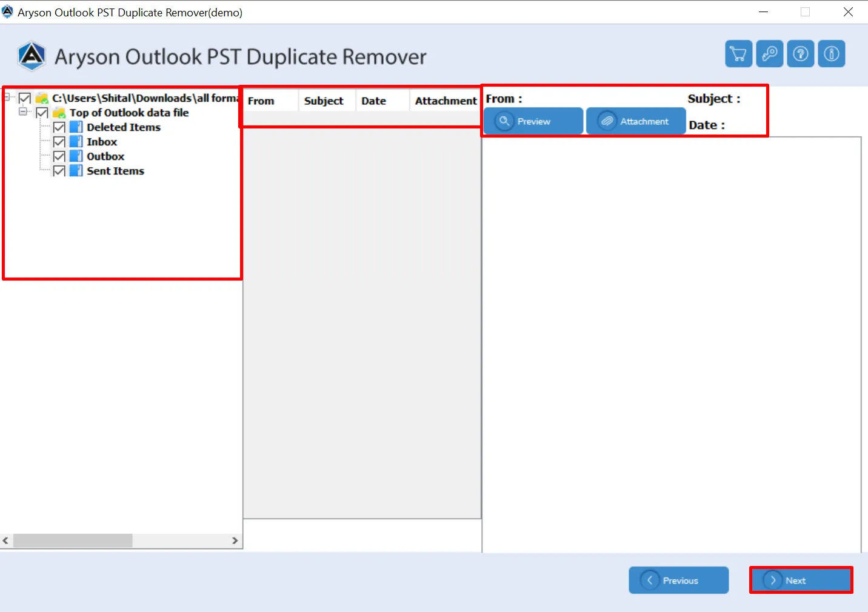Uncheck the Deleted Items checkbox
Screen dimensions: 868x612
59,127
